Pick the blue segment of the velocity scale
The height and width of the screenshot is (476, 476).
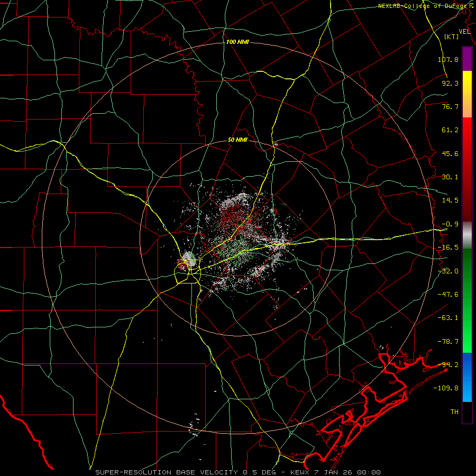click(467, 377)
